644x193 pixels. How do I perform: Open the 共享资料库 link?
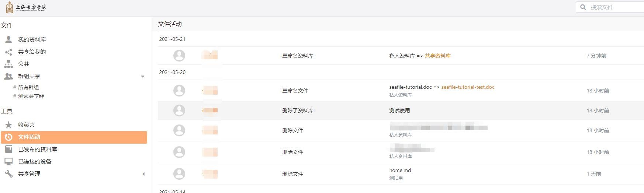[x=437, y=56]
